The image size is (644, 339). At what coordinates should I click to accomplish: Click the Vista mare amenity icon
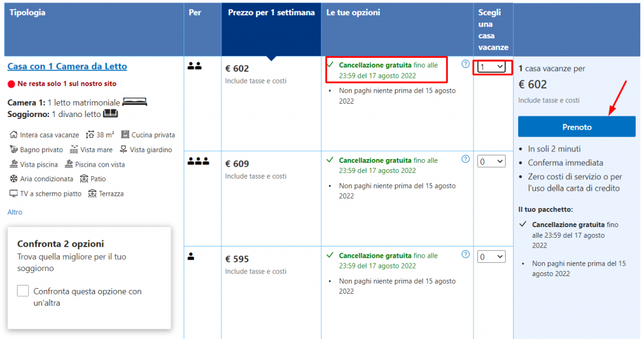click(74, 150)
